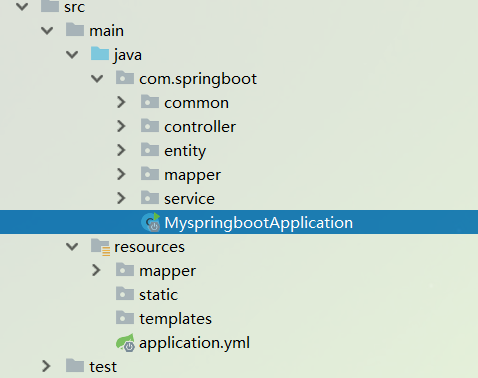Expand the common package
The image size is (478, 378).
click(121, 102)
